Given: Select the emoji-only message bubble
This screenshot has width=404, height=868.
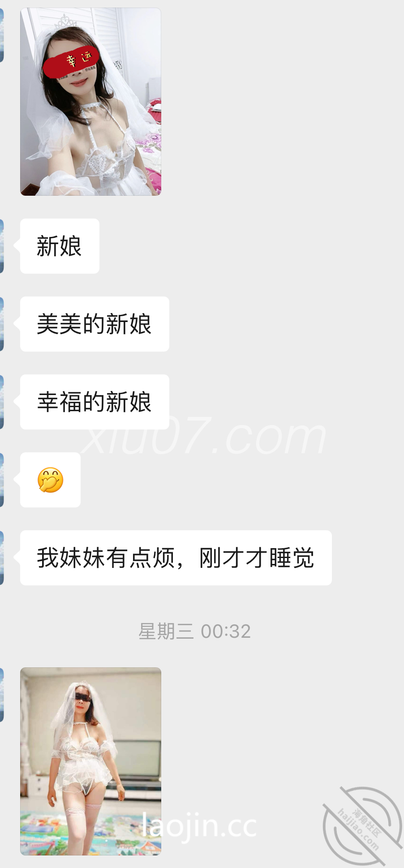Looking at the screenshot, I should tap(50, 480).
